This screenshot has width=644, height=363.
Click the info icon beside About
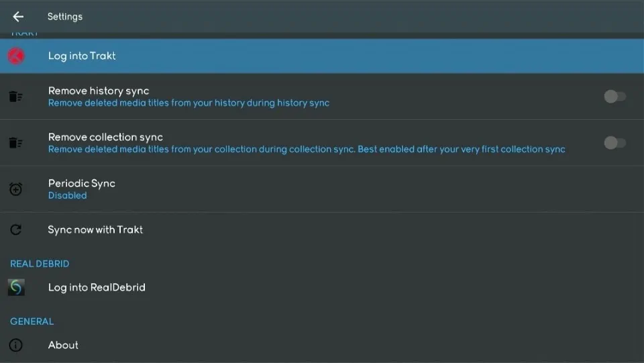point(16,345)
